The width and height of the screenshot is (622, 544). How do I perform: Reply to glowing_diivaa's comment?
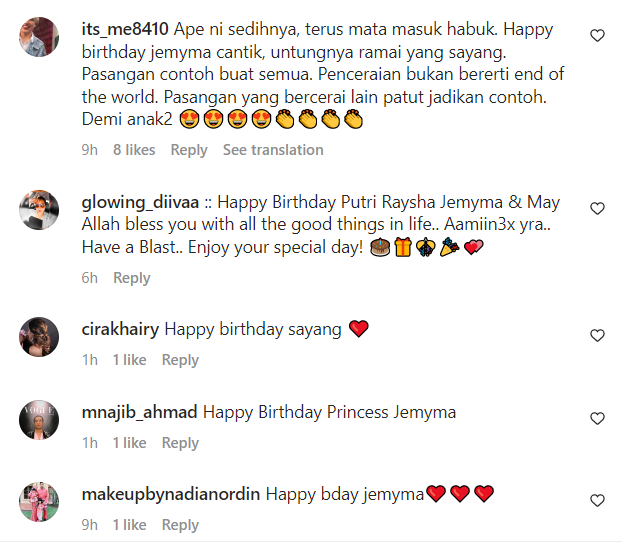coord(132,278)
